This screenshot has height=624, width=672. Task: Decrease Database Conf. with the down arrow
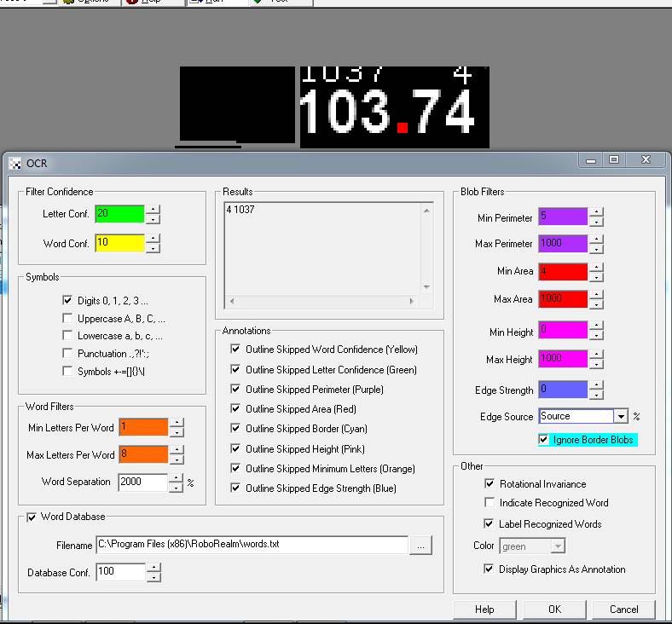(x=153, y=577)
